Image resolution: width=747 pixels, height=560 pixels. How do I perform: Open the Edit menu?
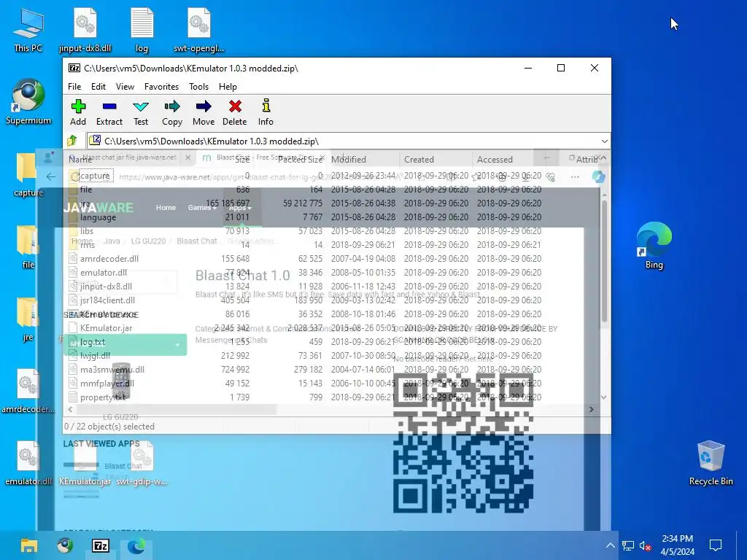(98, 87)
